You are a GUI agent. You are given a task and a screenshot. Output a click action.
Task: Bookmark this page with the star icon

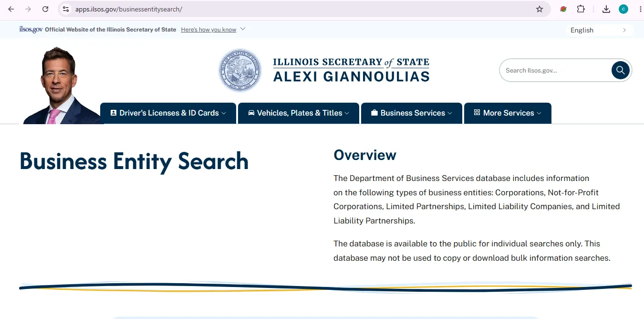(x=540, y=9)
